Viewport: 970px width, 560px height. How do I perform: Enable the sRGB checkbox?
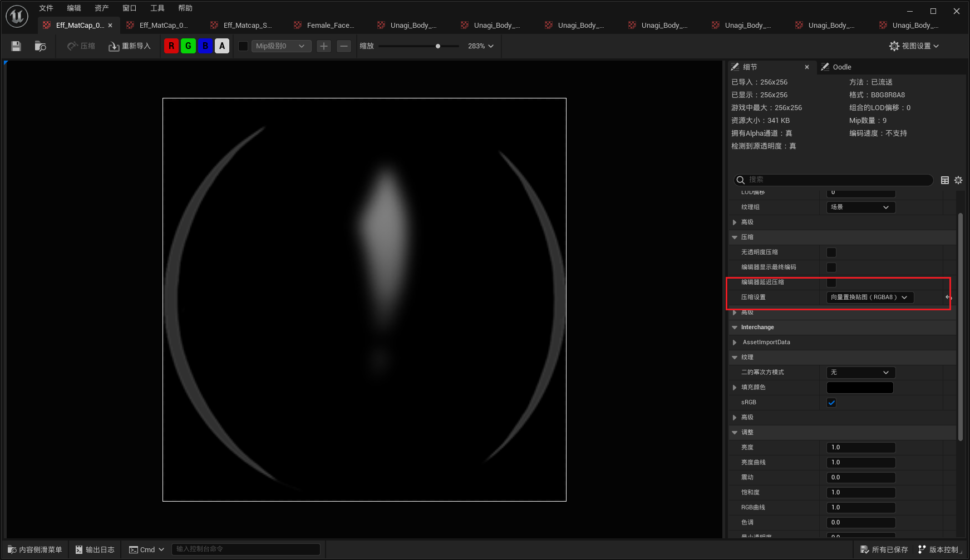click(831, 403)
